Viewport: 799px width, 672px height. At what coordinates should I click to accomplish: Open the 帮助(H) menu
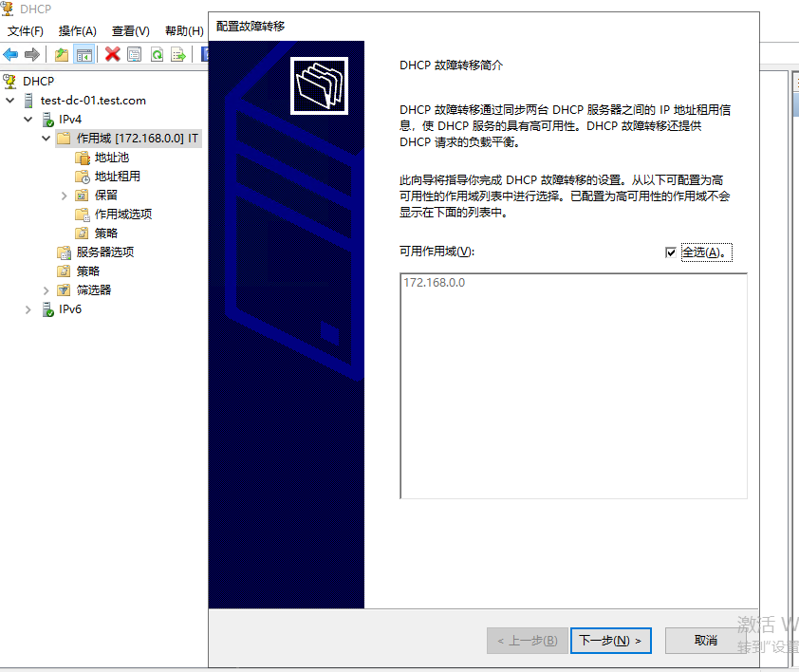coord(184,31)
